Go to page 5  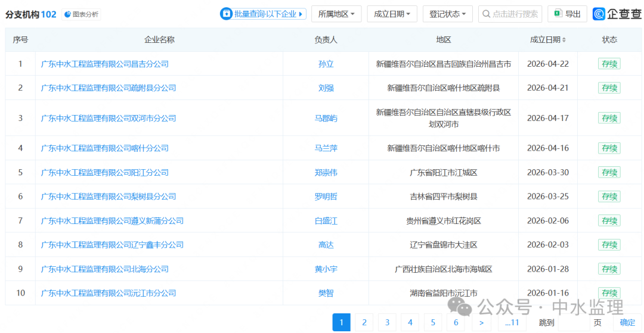pyautogui.click(x=434, y=322)
